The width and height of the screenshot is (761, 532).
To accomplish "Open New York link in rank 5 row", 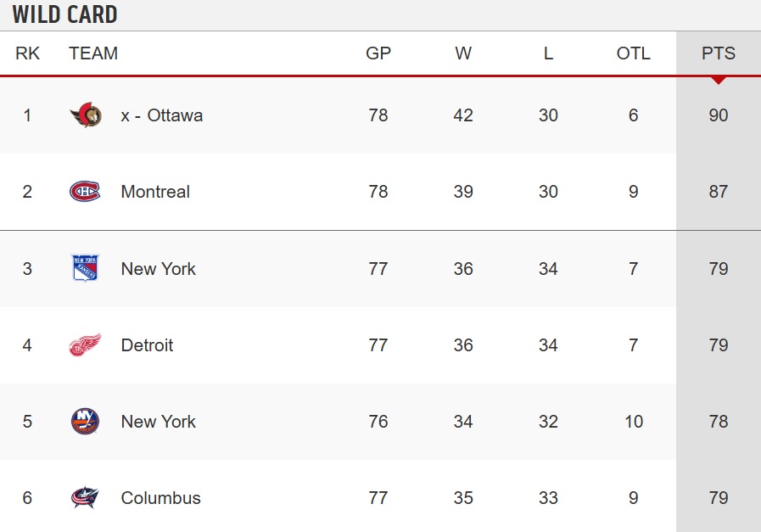I will 158,422.
